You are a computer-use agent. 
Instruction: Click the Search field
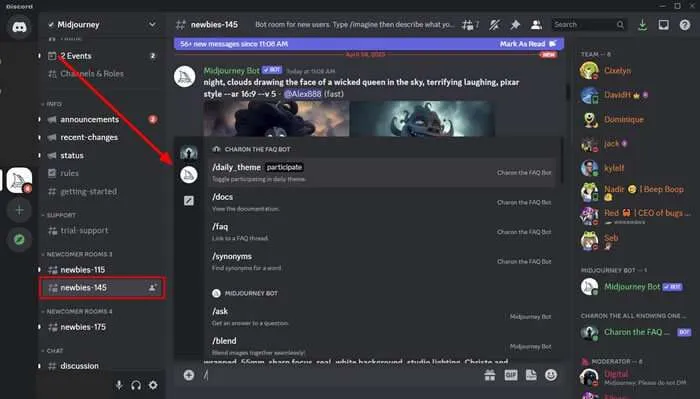pyautogui.click(x=588, y=25)
